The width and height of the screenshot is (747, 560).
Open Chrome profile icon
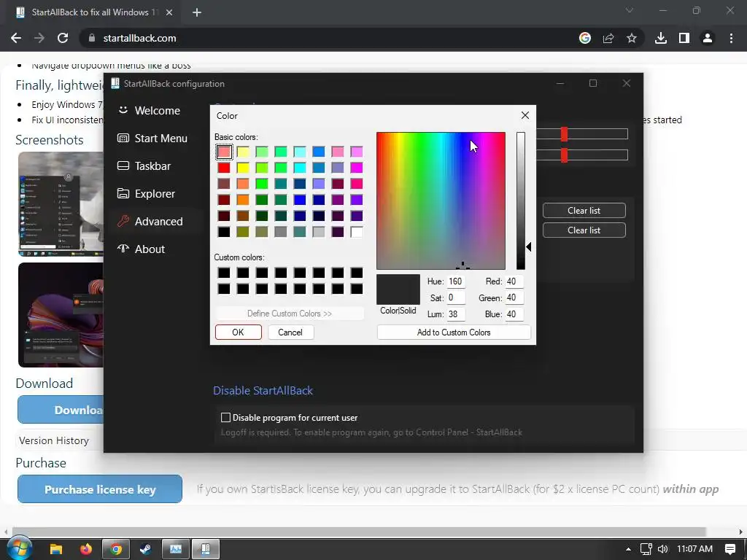708,38
